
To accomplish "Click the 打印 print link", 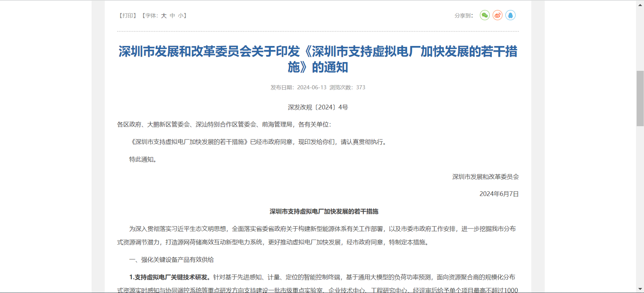I will tap(128, 16).
